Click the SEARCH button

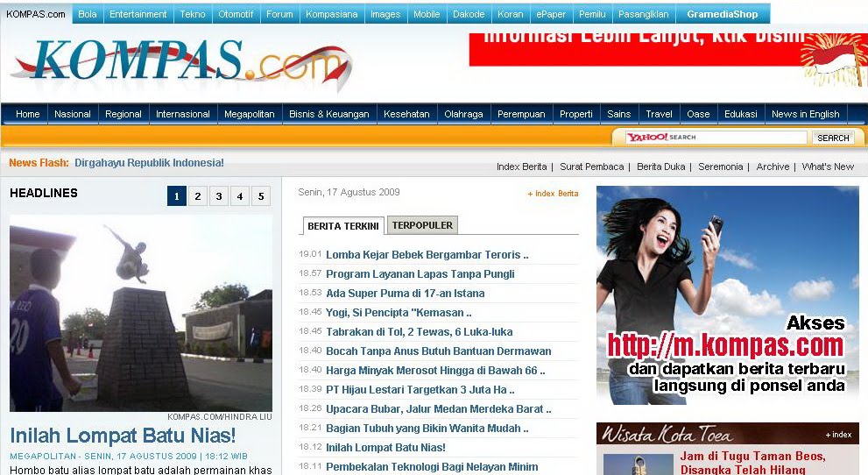click(x=833, y=138)
